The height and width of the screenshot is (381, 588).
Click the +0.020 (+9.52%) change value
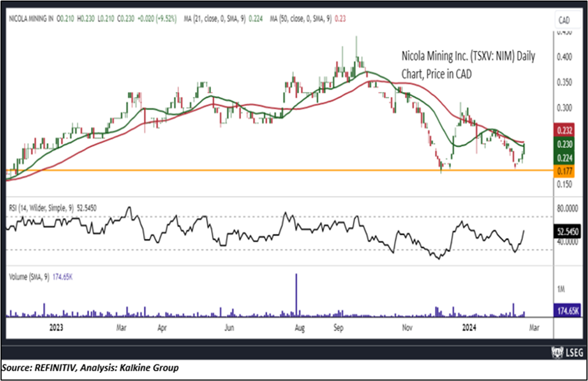[157, 18]
